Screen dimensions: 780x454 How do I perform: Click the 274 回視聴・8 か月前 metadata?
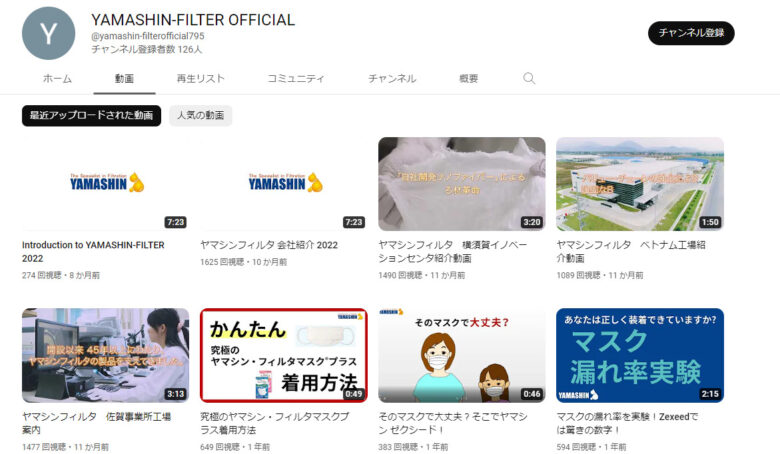[x=61, y=275]
